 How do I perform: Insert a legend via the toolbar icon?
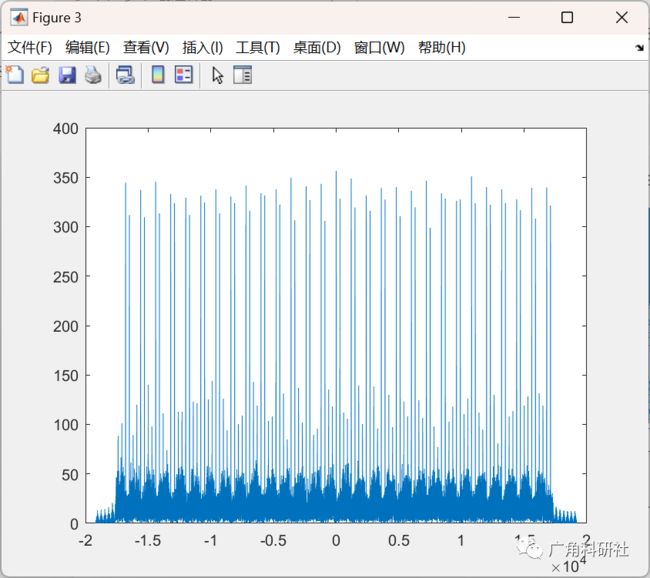(184, 75)
